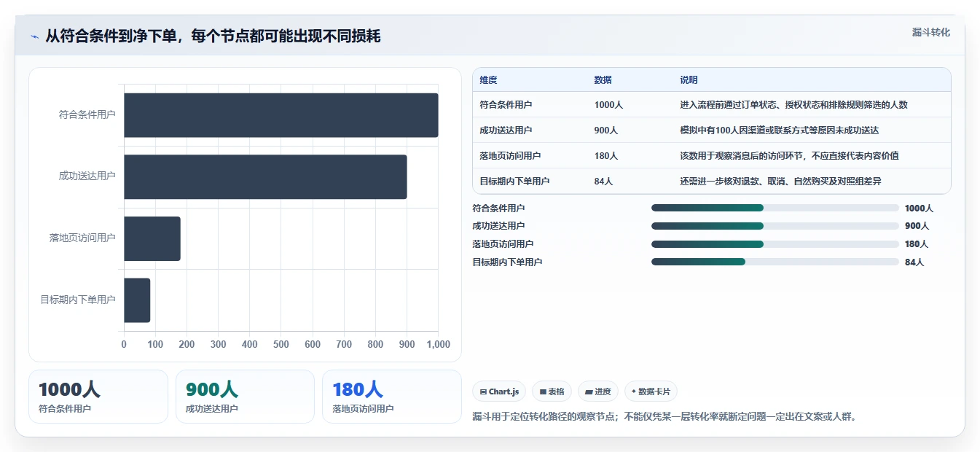Click the 400 tick on the x-axis

tap(250, 345)
